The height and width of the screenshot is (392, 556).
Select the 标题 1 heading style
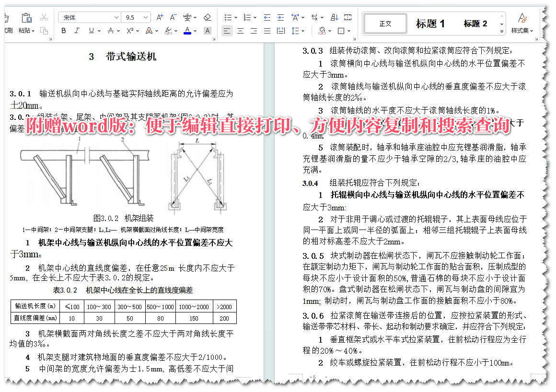tap(430, 23)
